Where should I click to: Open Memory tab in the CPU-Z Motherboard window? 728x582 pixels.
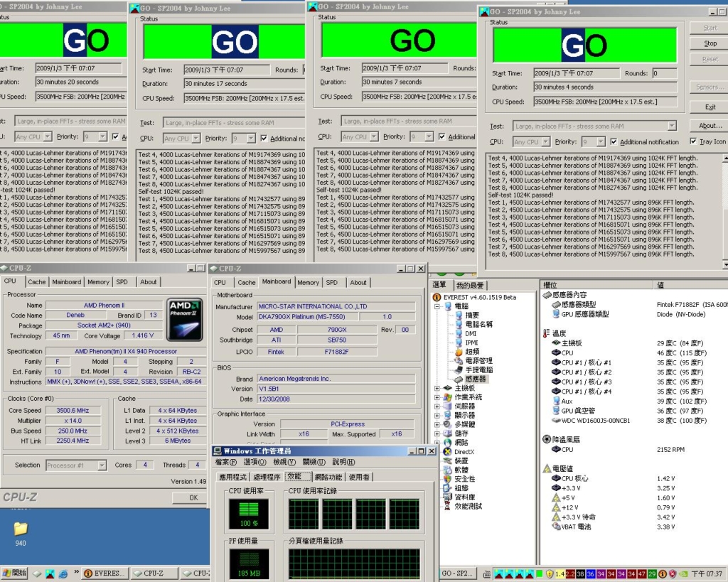(309, 283)
